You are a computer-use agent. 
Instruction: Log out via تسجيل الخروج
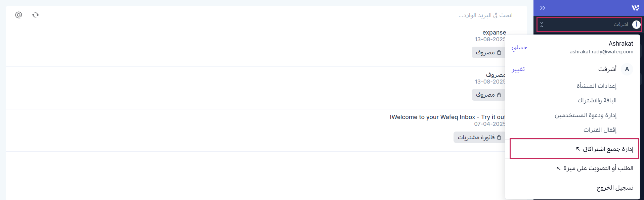tap(615, 188)
